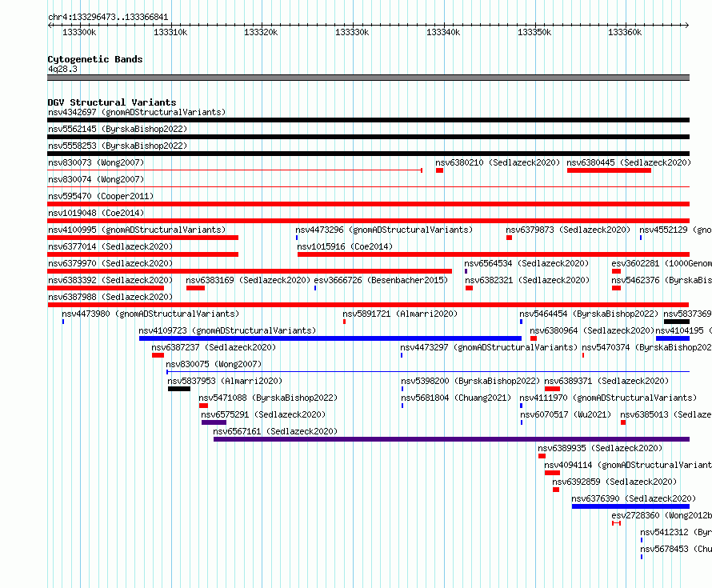The width and height of the screenshot is (712, 588).
Task: Select nsv6070517 Wu2021 label
Action: (x=566, y=414)
